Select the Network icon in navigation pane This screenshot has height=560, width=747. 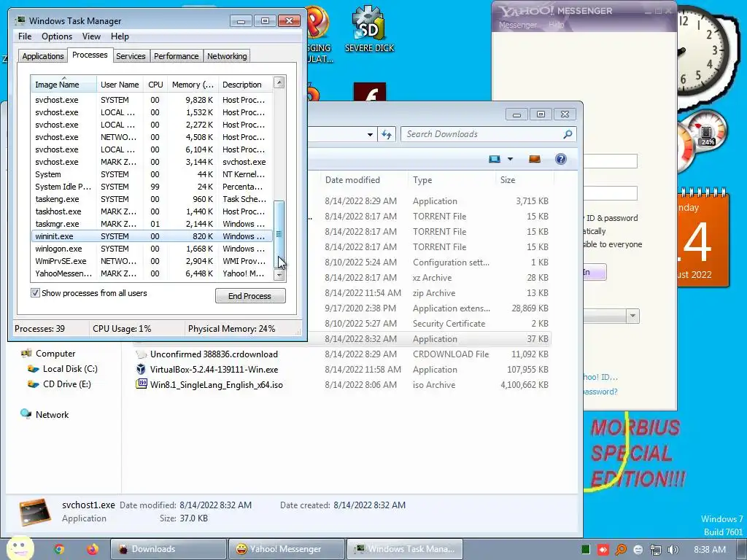[x=26, y=414]
